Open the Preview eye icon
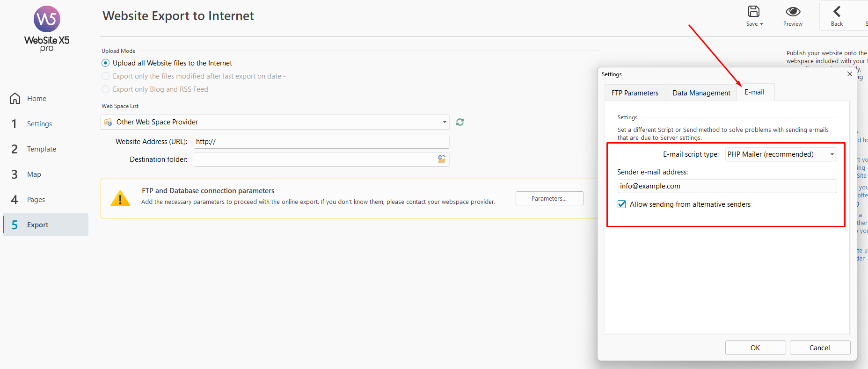Image resolution: width=868 pixels, height=369 pixels. coord(793,12)
